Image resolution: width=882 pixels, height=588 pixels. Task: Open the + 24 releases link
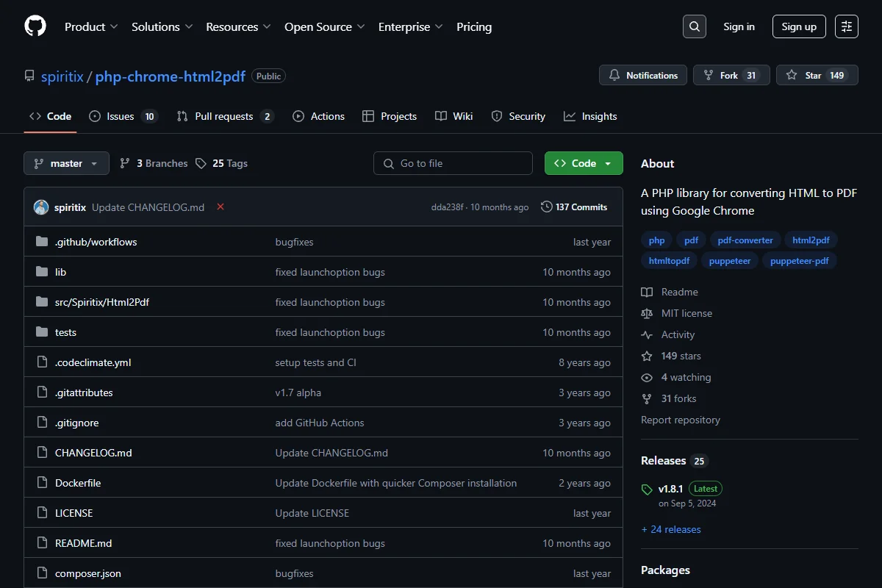click(x=671, y=529)
